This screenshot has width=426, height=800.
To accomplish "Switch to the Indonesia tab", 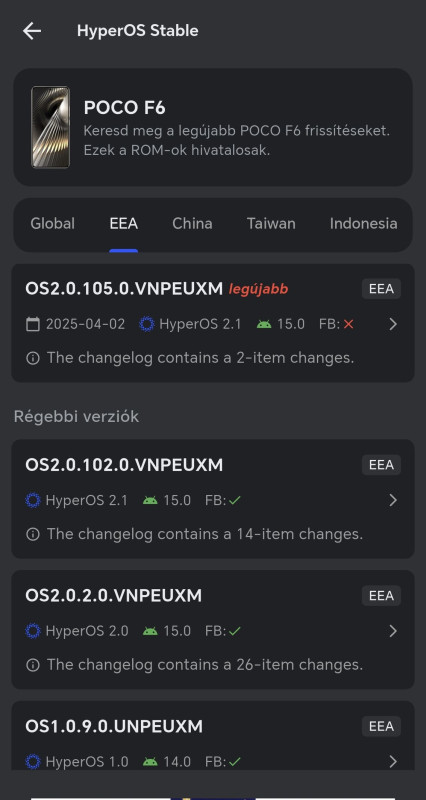I will [363, 223].
